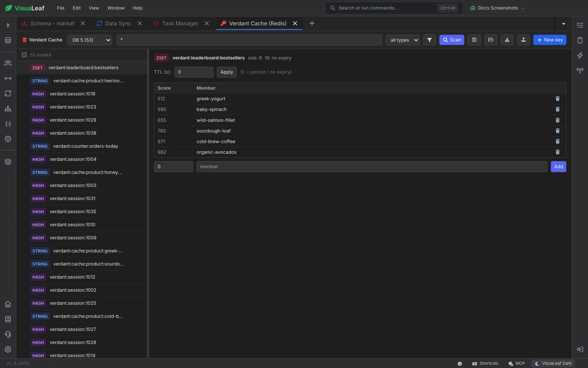
Task: Open the VisuaLeaf Dark theme switcher
Action: [553, 363]
